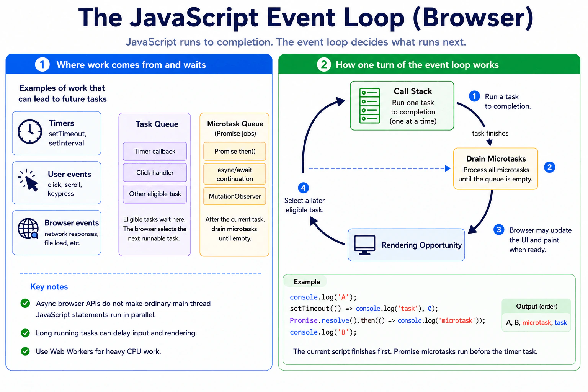Screen dimensions: 588x392
Task: Click 'How one turn of the event loop works' header
Action: (417, 65)
